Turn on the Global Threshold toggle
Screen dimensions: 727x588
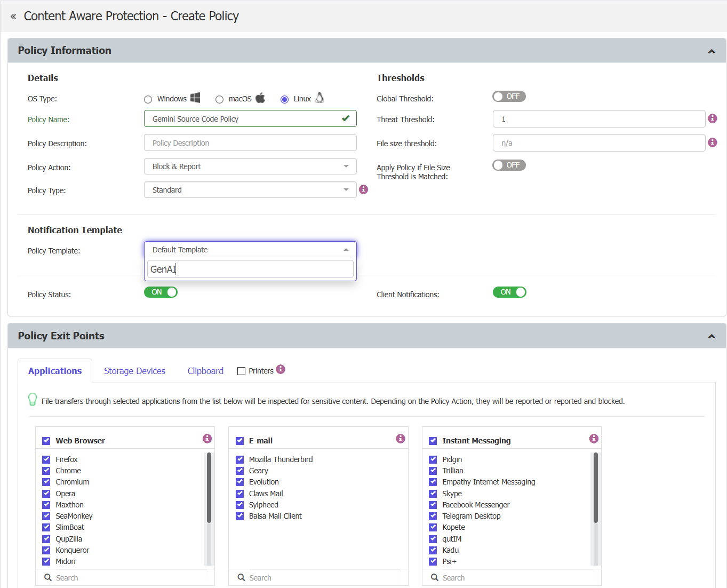click(509, 97)
